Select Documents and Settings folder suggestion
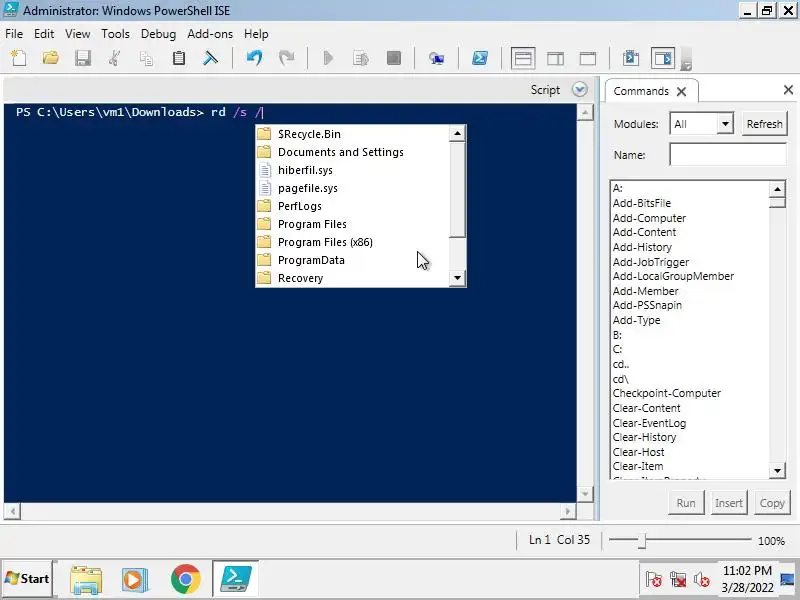Viewport: 800px width, 600px height. point(352,152)
